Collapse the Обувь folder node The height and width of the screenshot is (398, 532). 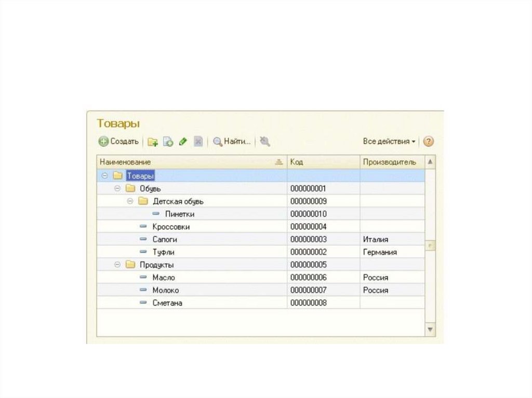[117, 188]
